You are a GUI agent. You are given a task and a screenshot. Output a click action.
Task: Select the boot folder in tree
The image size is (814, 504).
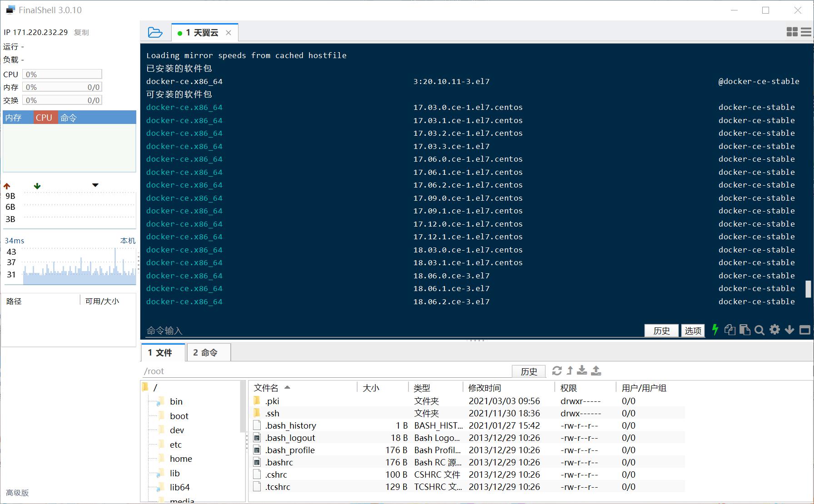pos(179,416)
